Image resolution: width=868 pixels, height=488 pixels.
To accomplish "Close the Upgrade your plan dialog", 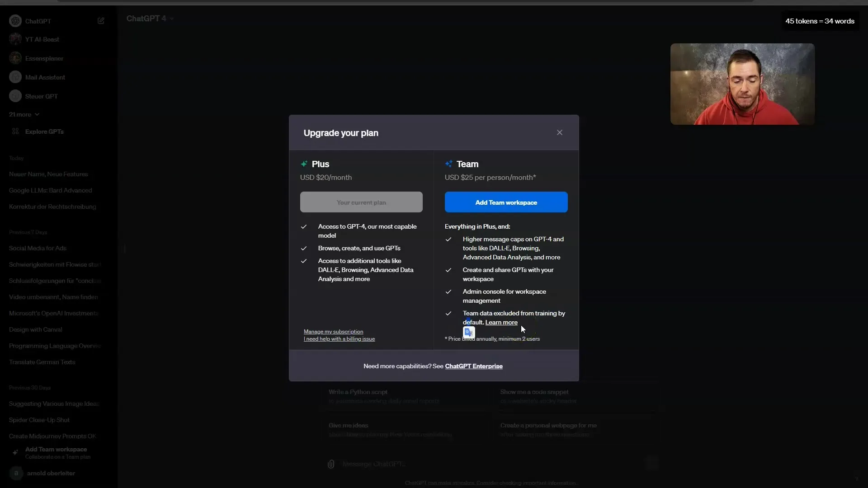I will (x=559, y=132).
